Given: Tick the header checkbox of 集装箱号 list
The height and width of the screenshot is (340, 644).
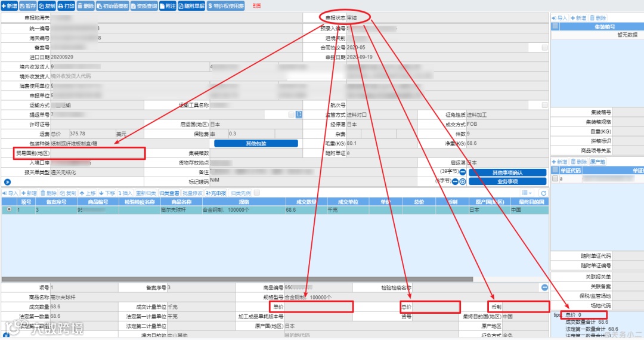Looking at the screenshot, I should 555,26.
